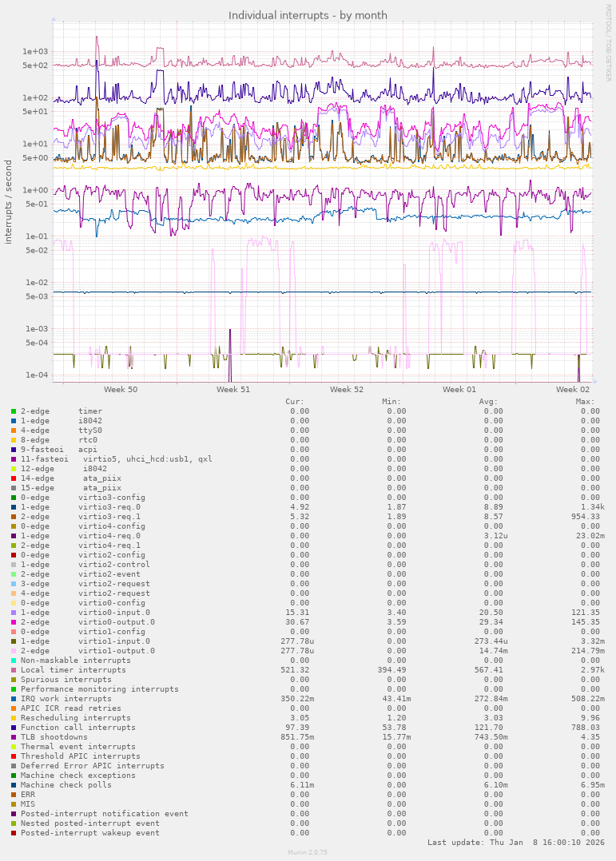Click the virtio3-req.0 legend swatch

(14, 507)
